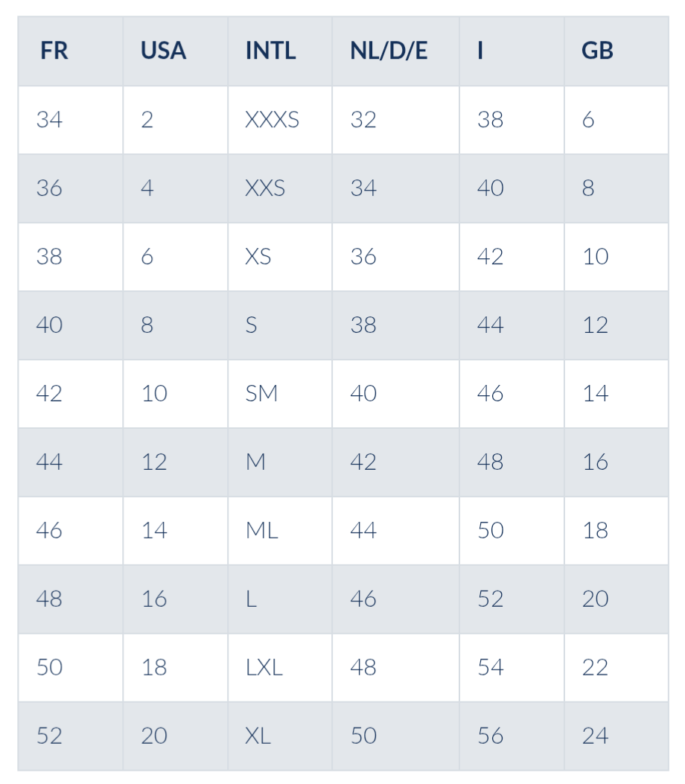This screenshot has height=784, width=685.
Task: Select the FR size 52 cell
Action: (x=71, y=736)
